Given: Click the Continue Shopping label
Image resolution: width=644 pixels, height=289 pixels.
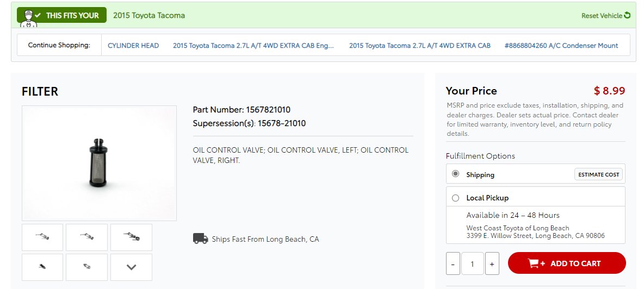Looking at the screenshot, I should click(59, 45).
